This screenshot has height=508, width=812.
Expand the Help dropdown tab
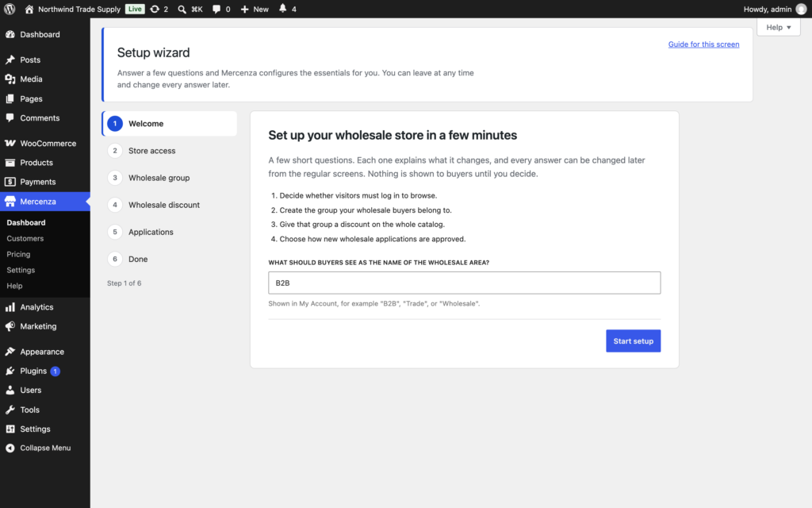click(x=779, y=27)
